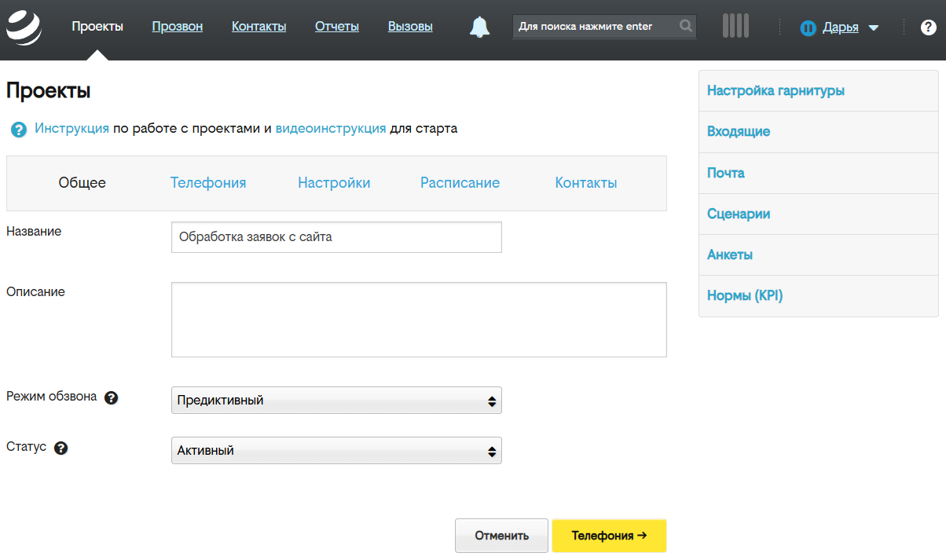Open help tooltip beside Статус

click(x=61, y=448)
